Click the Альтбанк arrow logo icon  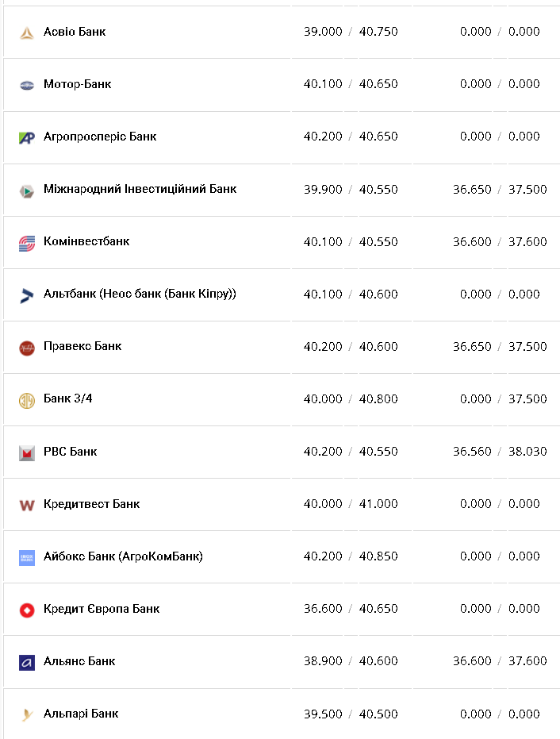point(27,295)
